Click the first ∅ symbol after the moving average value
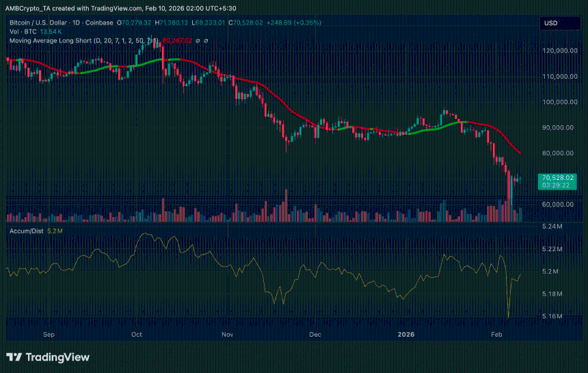Image resolution: width=588 pixels, height=373 pixels. (x=198, y=40)
